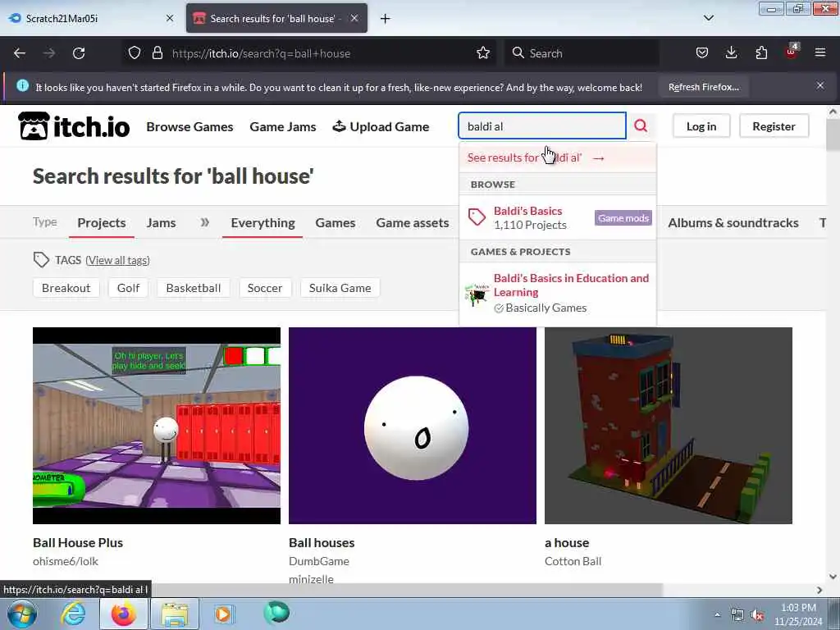
Task: Select the Projects type tab
Action: (101, 223)
